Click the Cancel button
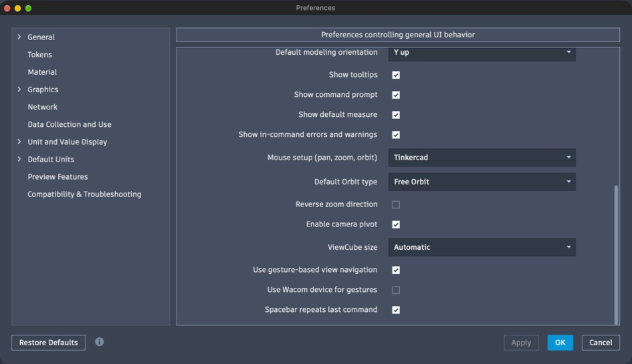The width and height of the screenshot is (632, 364). click(601, 343)
